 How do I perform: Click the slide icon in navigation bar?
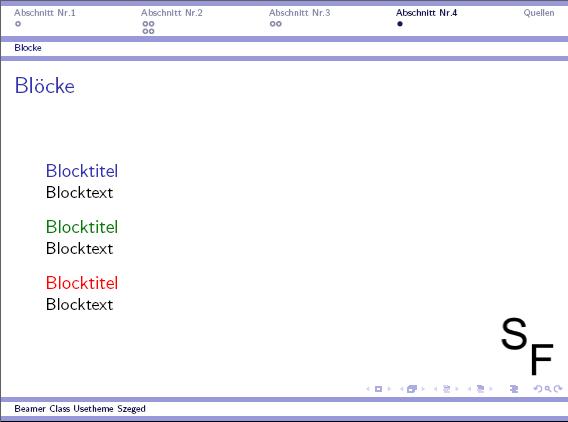[x=378, y=389]
